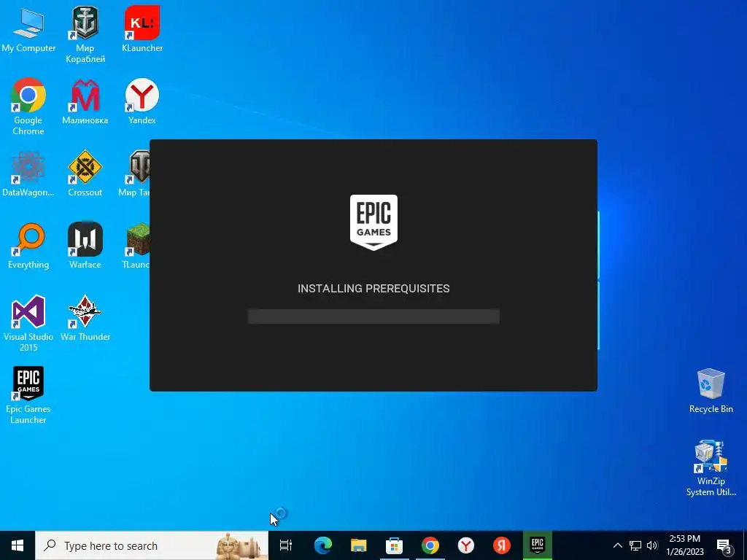The image size is (747, 560).
Task: Open Task View from taskbar
Action: coord(286,545)
